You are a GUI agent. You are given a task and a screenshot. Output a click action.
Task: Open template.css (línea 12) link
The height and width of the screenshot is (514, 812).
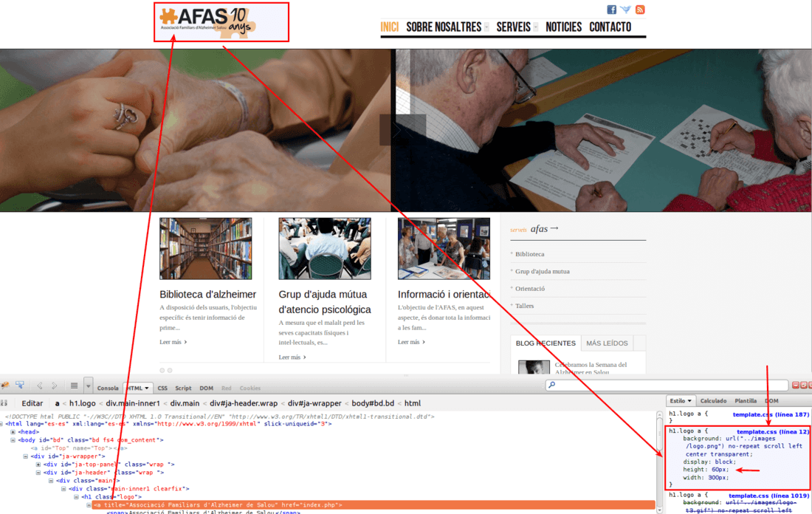772,431
